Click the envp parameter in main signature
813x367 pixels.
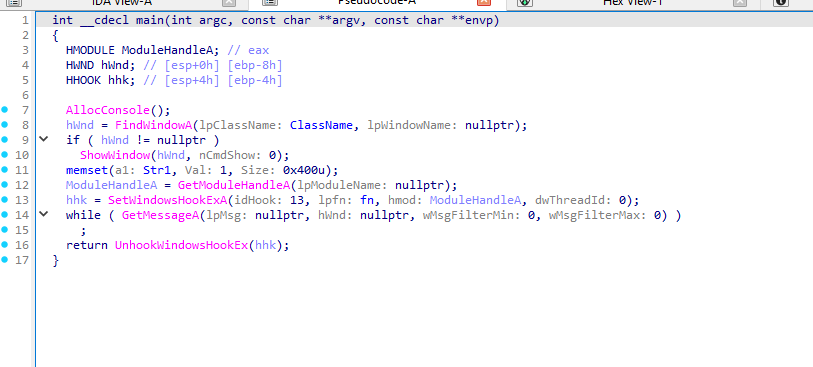479,21
